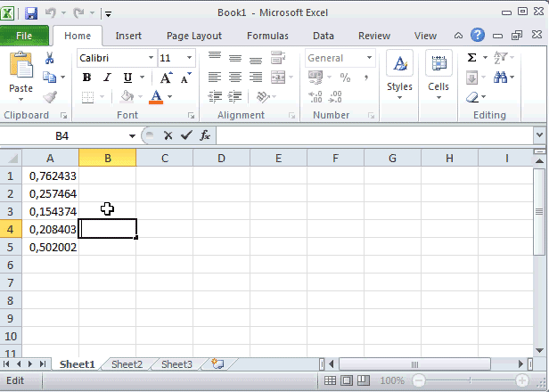This screenshot has height=392, width=549.
Task: Toggle Bold formatting
Action: pyautogui.click(x=87, y=78)
